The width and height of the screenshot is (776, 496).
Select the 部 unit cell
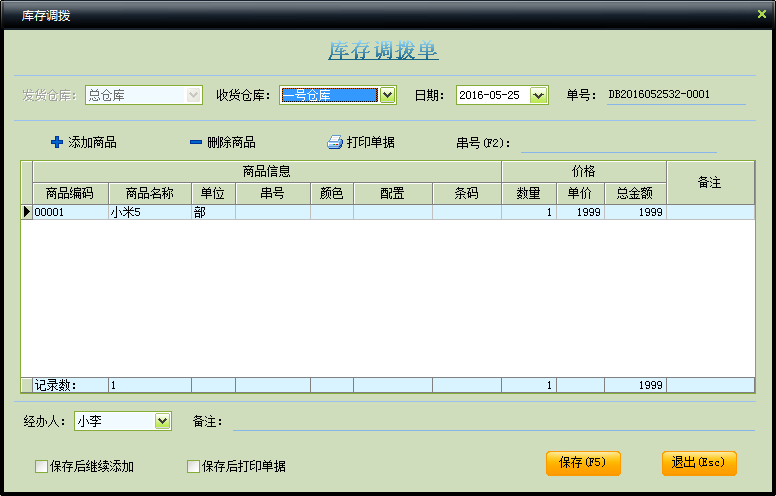click(213, 212)
